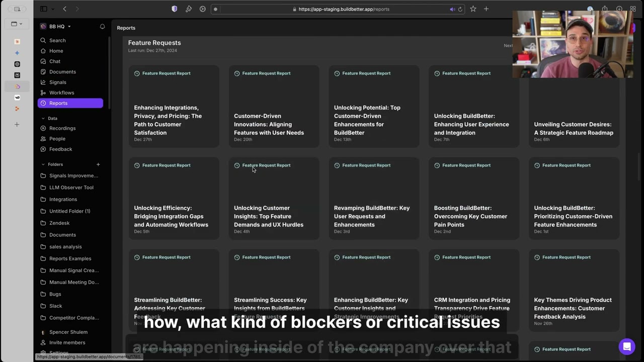Image resolution: width=644 pixels, height=362 pixels.
Task: Open report "Unlocking Efficiency: Bridging Integration Gaps"
Action: point(174,198)
